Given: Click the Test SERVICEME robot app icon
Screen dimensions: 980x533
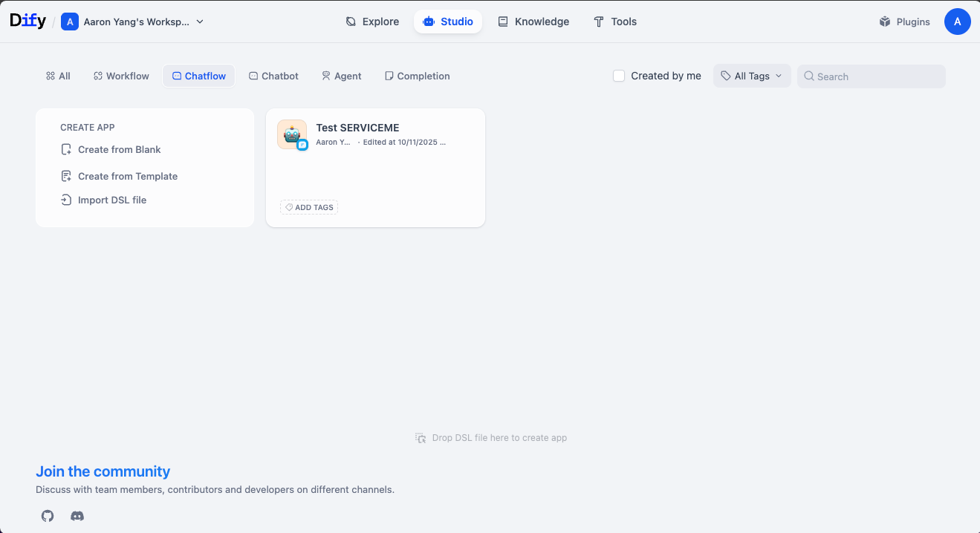Looking at the screenshot, I should (292, 134).
